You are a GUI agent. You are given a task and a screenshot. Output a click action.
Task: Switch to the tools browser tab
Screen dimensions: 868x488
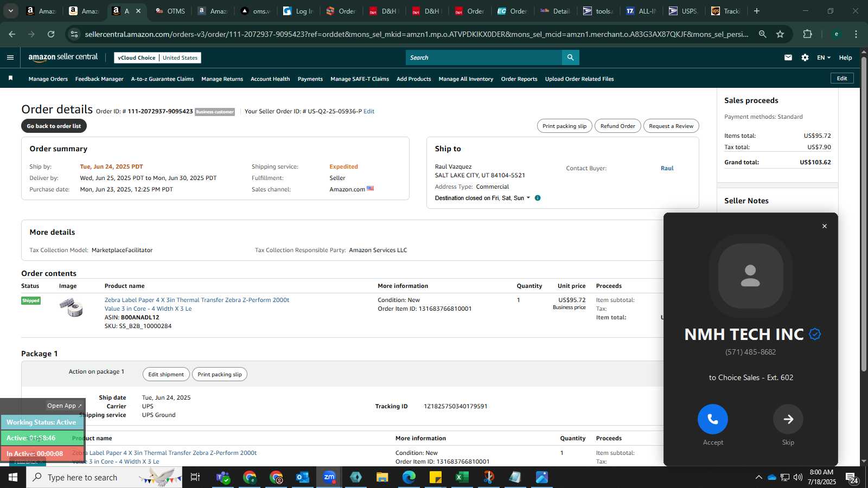(x=598, y=11)
